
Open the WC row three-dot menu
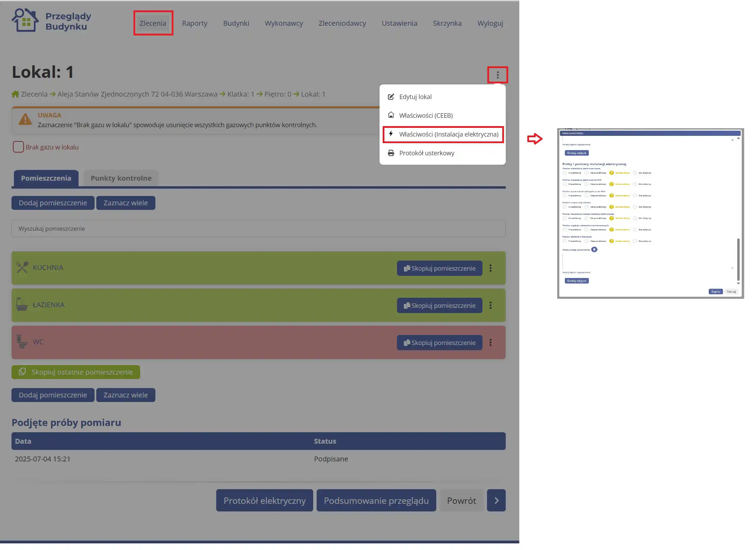490,342
